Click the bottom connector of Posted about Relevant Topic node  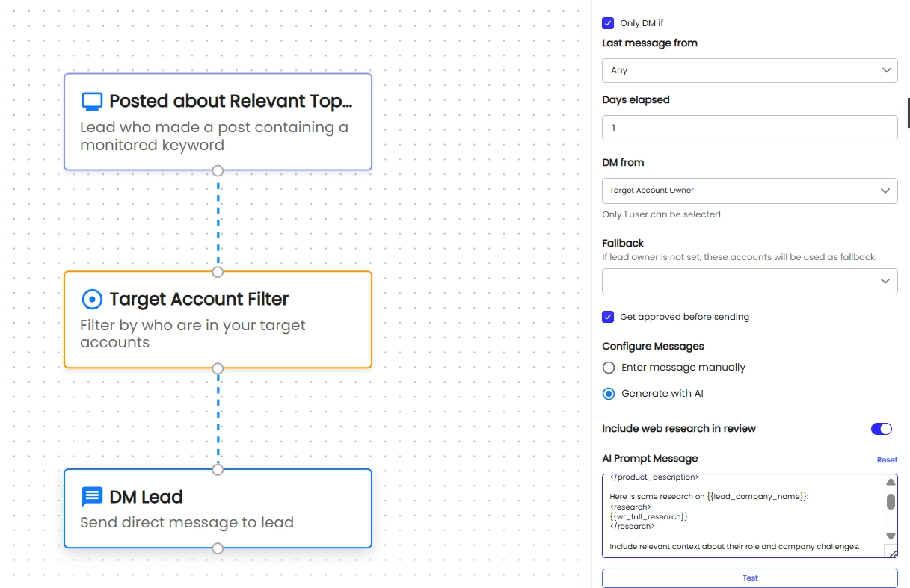(x=218, y=170)
